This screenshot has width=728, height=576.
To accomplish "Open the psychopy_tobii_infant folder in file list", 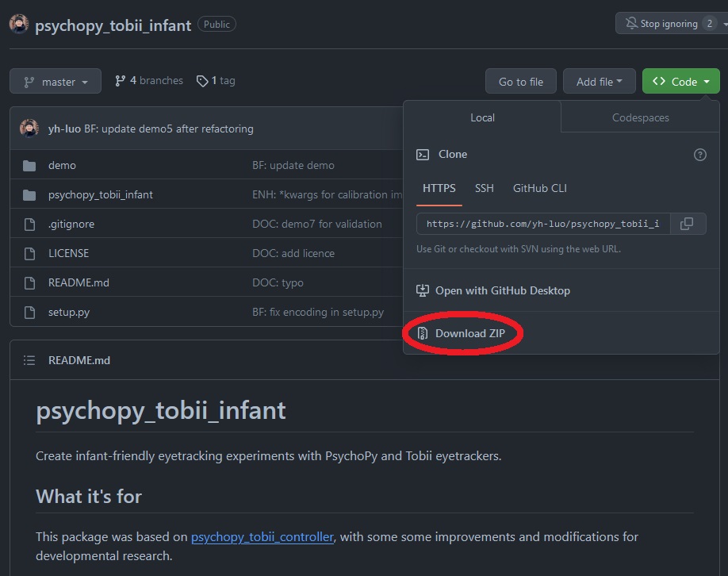I will (100, 194).
